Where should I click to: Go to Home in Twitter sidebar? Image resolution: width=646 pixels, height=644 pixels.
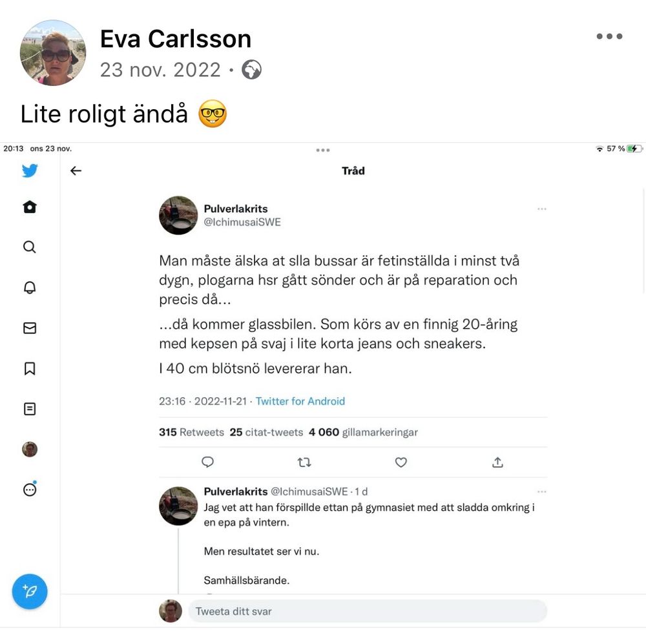pyautogui.click(x=30, y=207)
